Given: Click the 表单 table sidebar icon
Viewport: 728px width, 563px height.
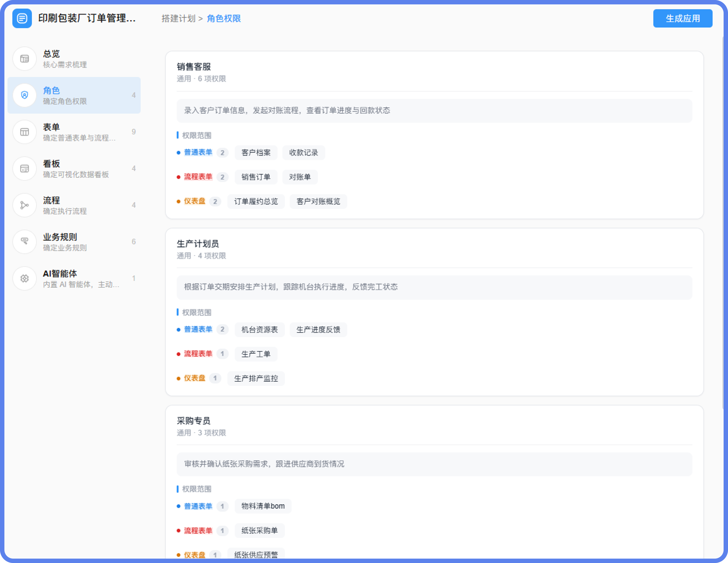Looking at the screenshot, I should tap(24, 132).
